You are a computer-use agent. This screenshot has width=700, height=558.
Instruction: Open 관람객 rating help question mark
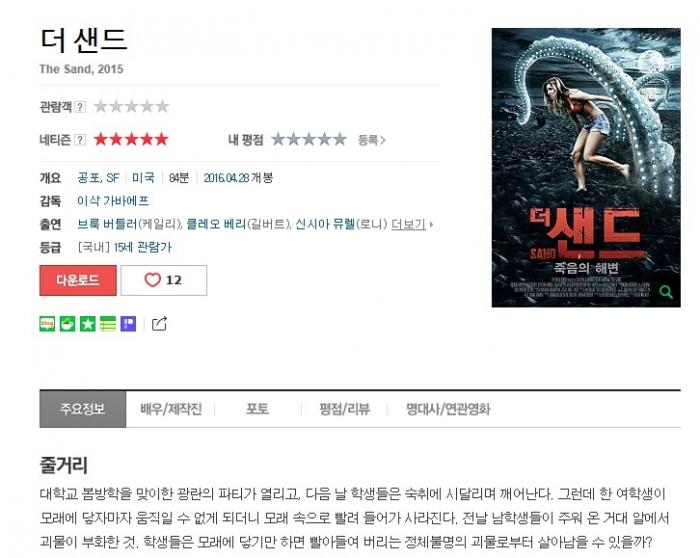click(x=80, y=107)
